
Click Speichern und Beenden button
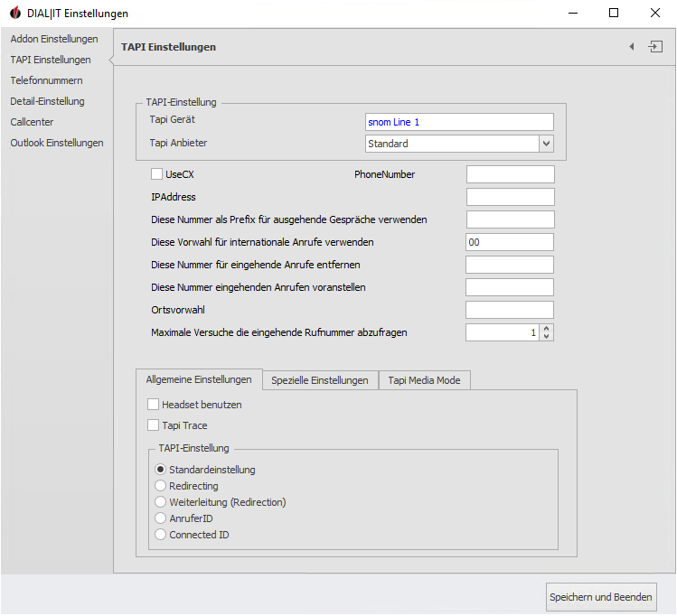coord(601,597)
